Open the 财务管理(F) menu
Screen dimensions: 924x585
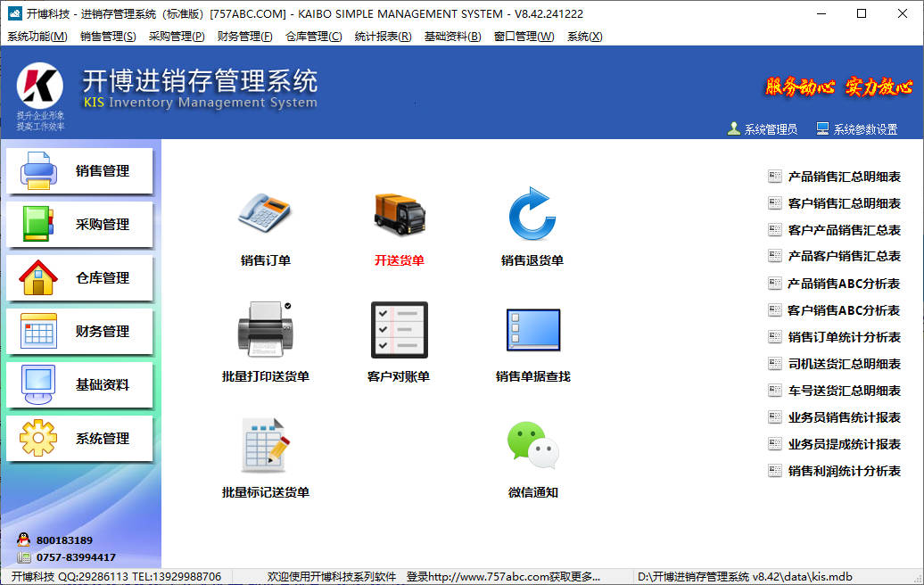244,37
